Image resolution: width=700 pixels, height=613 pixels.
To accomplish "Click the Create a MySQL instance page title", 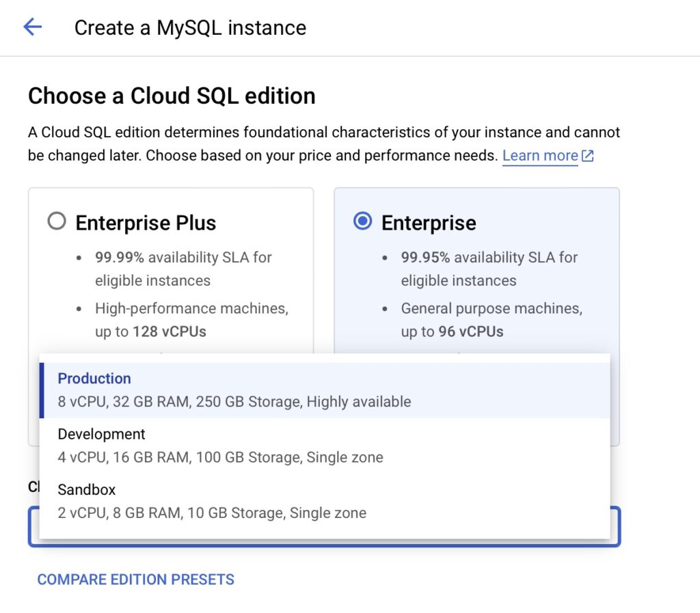I will tap(190, 28).
